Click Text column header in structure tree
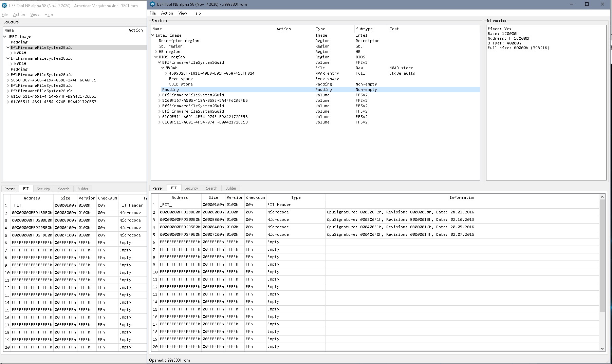Screen dimensions: 612x364 (x=434, y=29)
